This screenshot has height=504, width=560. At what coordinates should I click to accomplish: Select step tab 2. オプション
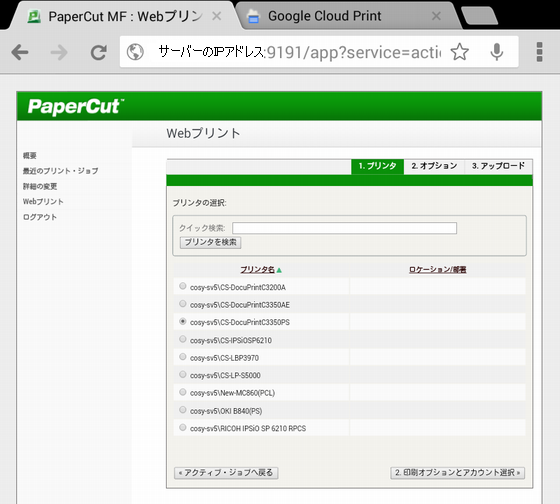(x=434, y=166)
